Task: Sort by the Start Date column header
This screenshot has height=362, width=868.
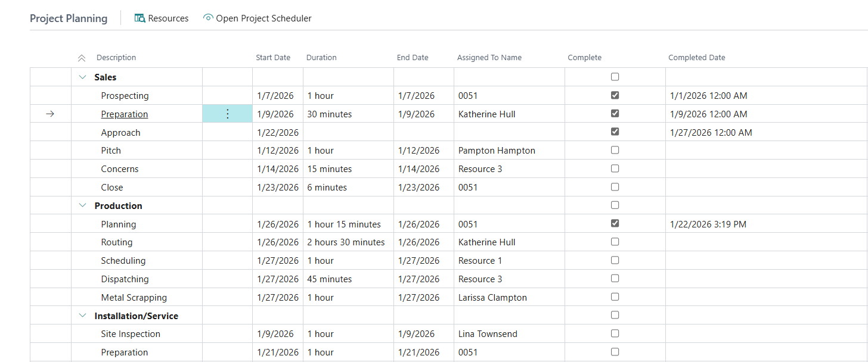Action: point(273,58)
